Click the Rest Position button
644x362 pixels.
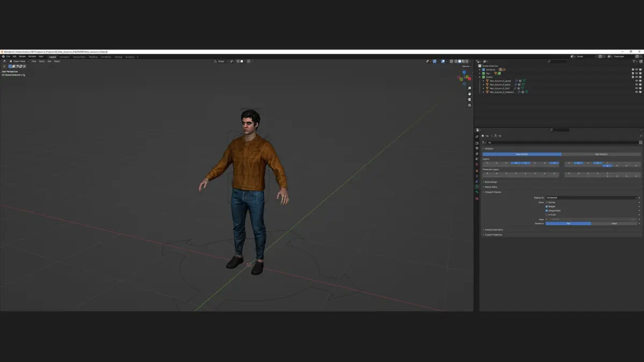pos(601,154)
